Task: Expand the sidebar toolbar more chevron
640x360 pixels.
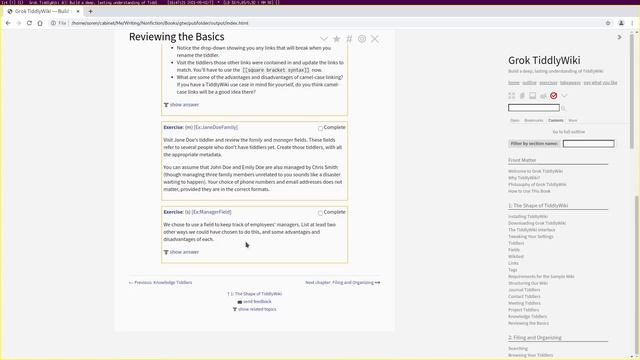Action: [x=564, y=96]
